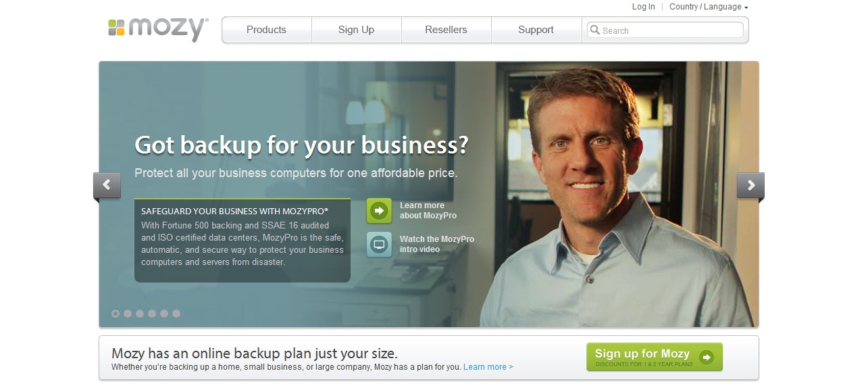Open the Country / Language dropdown
Screen dimensions: 868x390
(709, 7)
